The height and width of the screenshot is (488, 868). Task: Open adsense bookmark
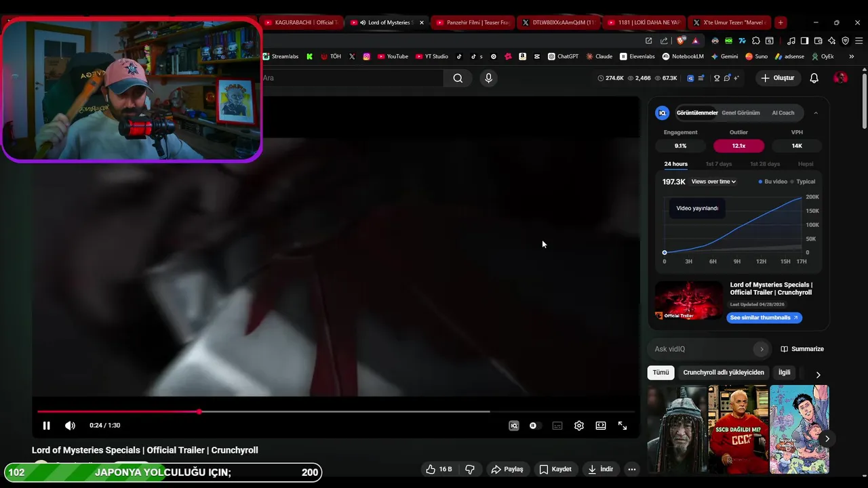(789, 56)
